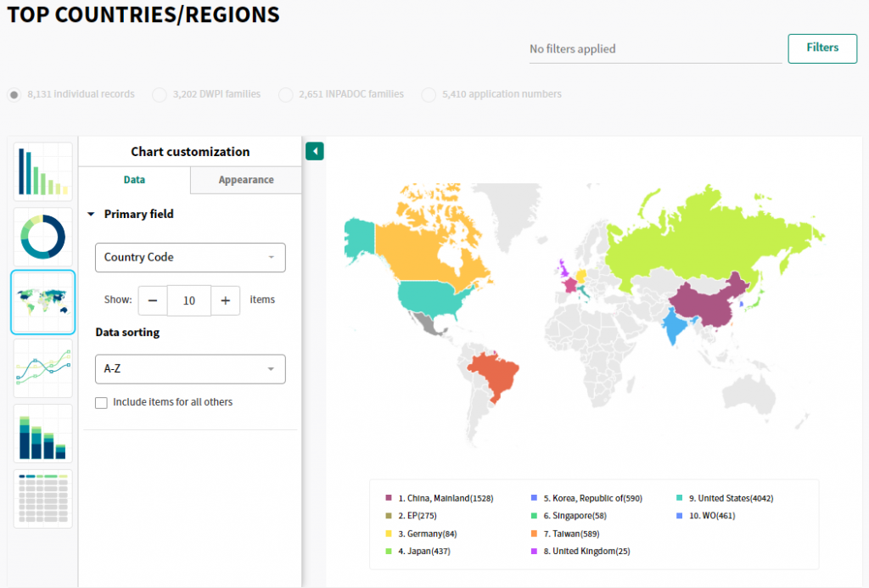This screenshot has width=869, height=588.
Task: Click legend entry China, Mainland(1528)
Action: pos(446,498)
